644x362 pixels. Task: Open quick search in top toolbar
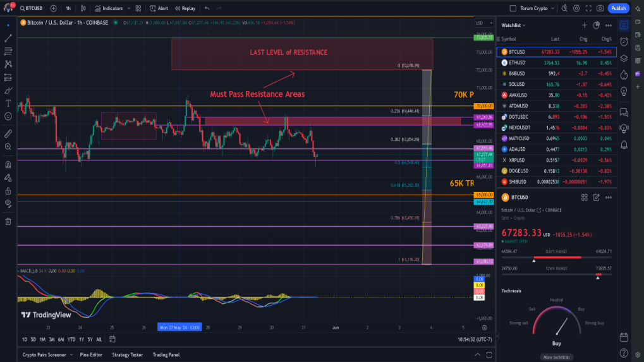(x=565, y=8)
